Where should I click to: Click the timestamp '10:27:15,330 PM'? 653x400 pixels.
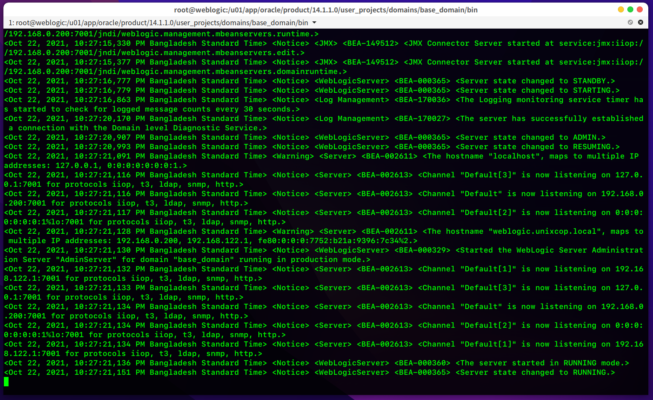click(110, 43)
